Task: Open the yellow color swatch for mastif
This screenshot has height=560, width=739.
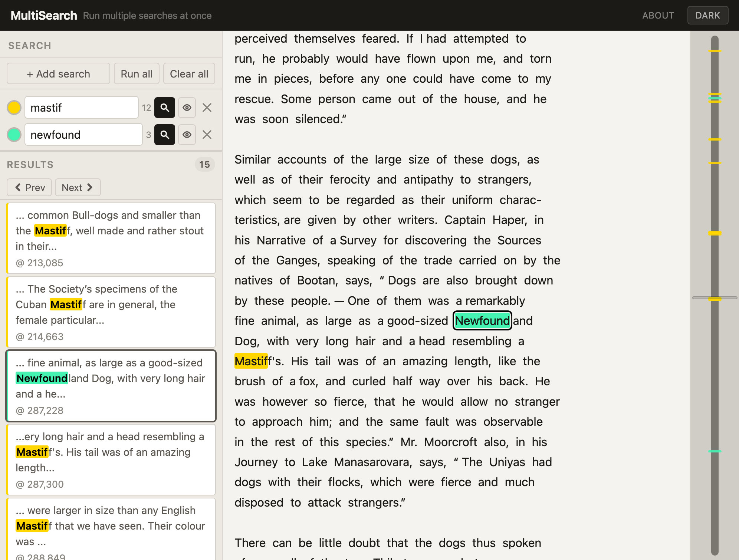Action: [14, 108]
